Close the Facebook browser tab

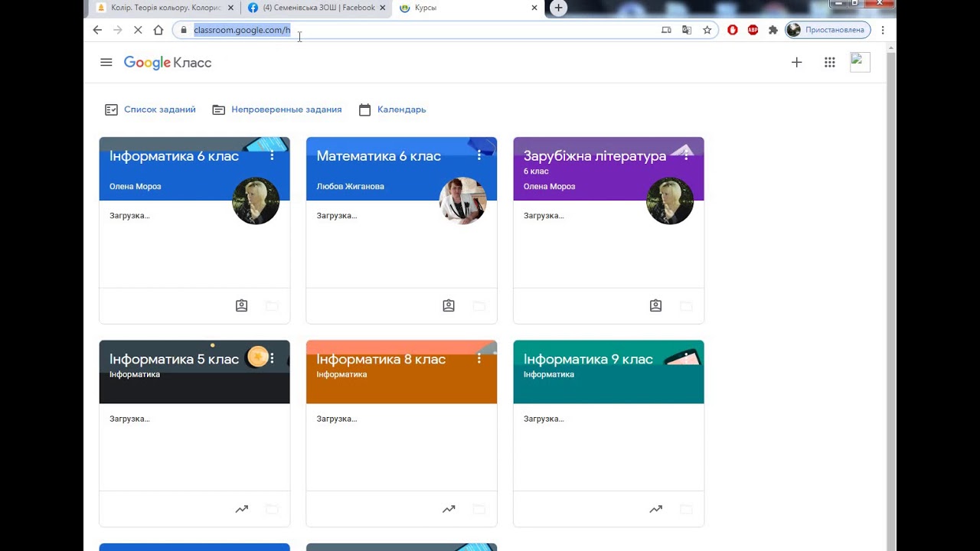pos(382,8)
